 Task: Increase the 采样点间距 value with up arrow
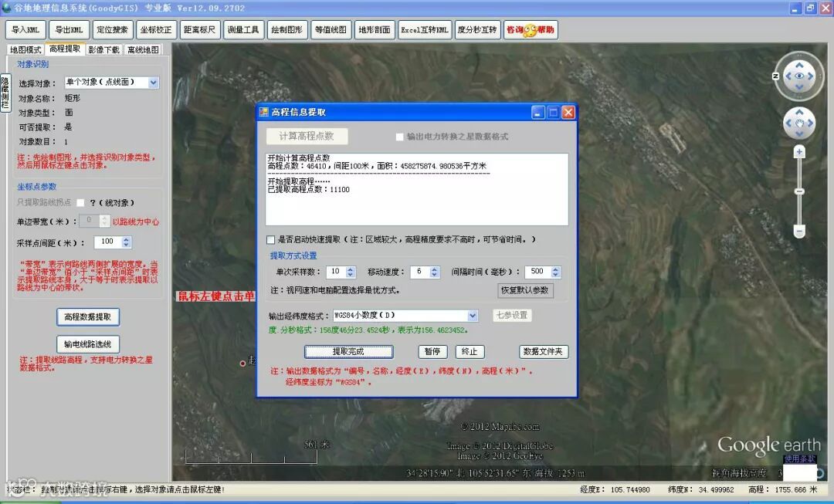click(126, 239)
